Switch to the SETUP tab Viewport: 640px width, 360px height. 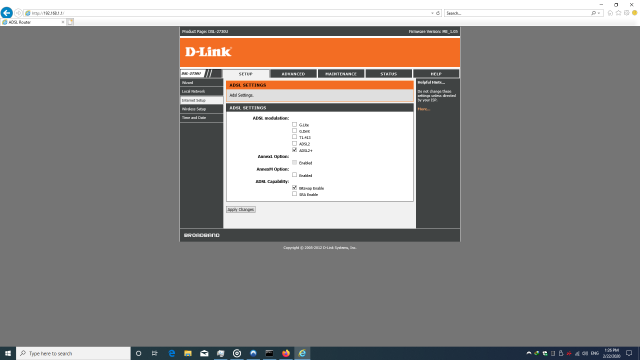pos(246,74)
